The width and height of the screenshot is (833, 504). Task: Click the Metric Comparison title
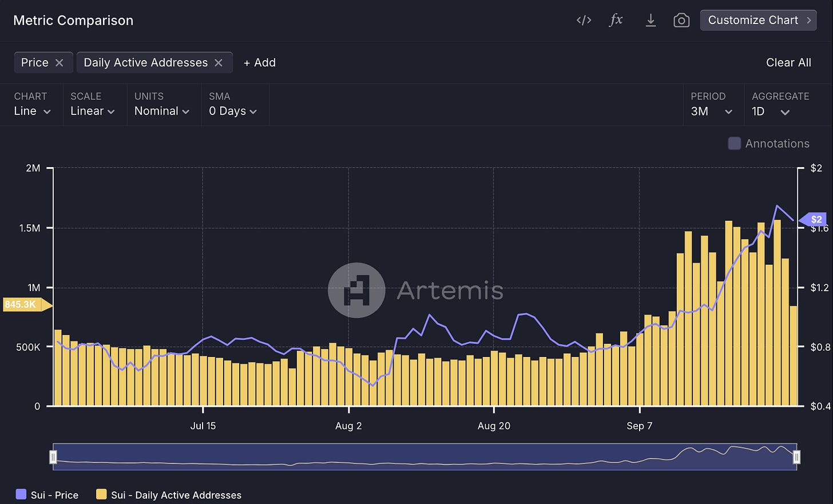(73, 21)
